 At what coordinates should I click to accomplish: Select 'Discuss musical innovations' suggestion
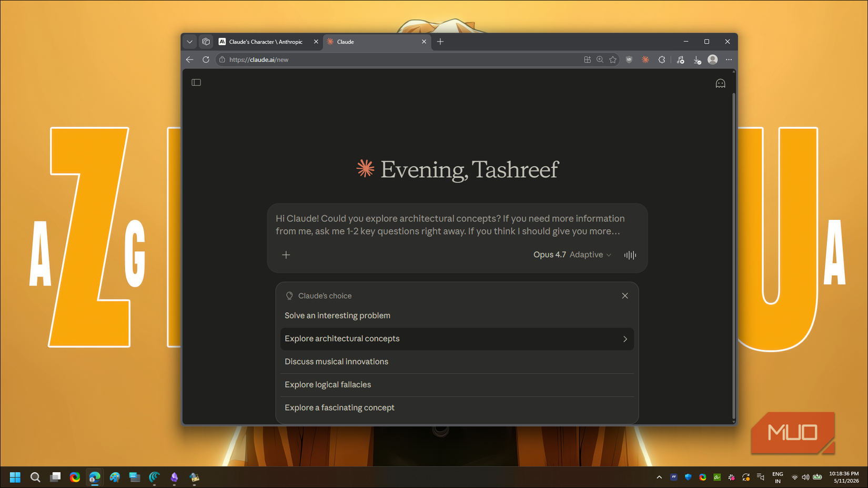pos(457,362)
